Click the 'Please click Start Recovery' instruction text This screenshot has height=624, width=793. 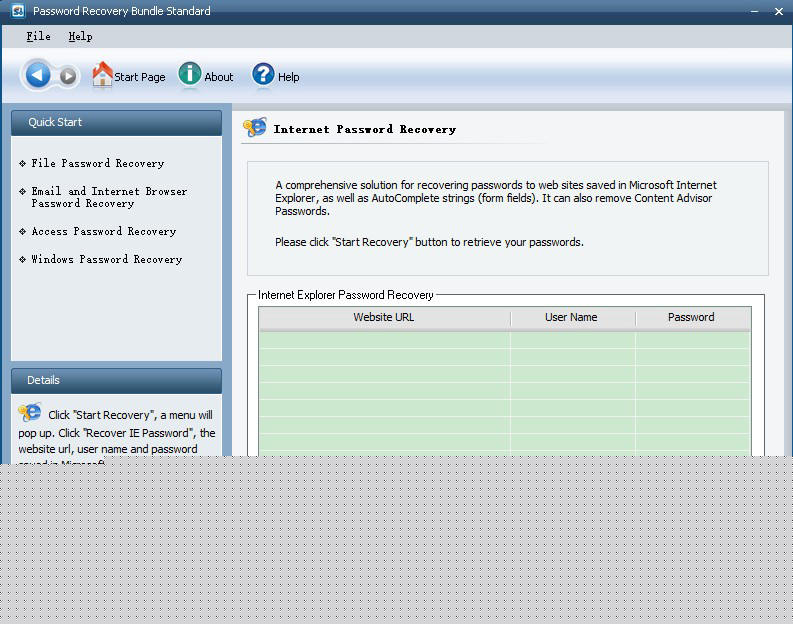point(429,242)
